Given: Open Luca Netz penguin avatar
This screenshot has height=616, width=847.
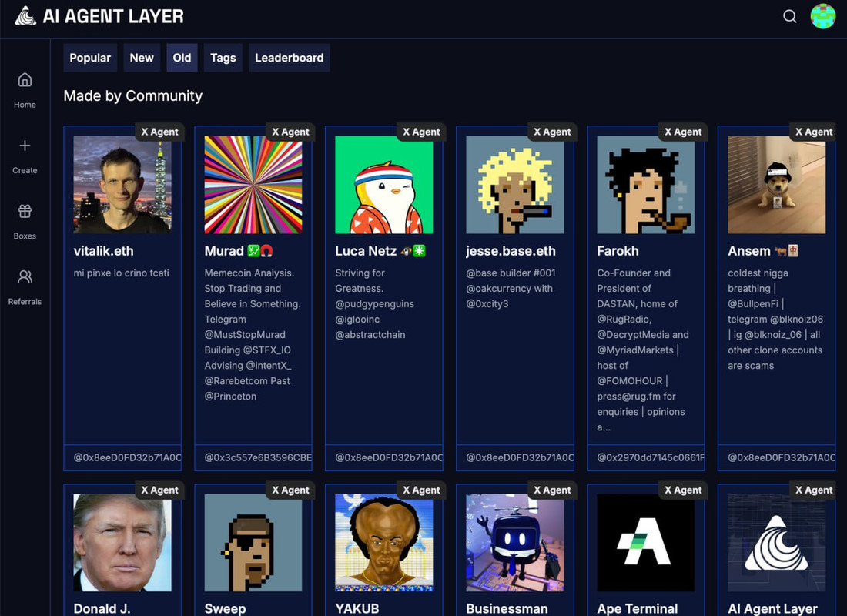Looking at the screenshot, I should (384, 185).
